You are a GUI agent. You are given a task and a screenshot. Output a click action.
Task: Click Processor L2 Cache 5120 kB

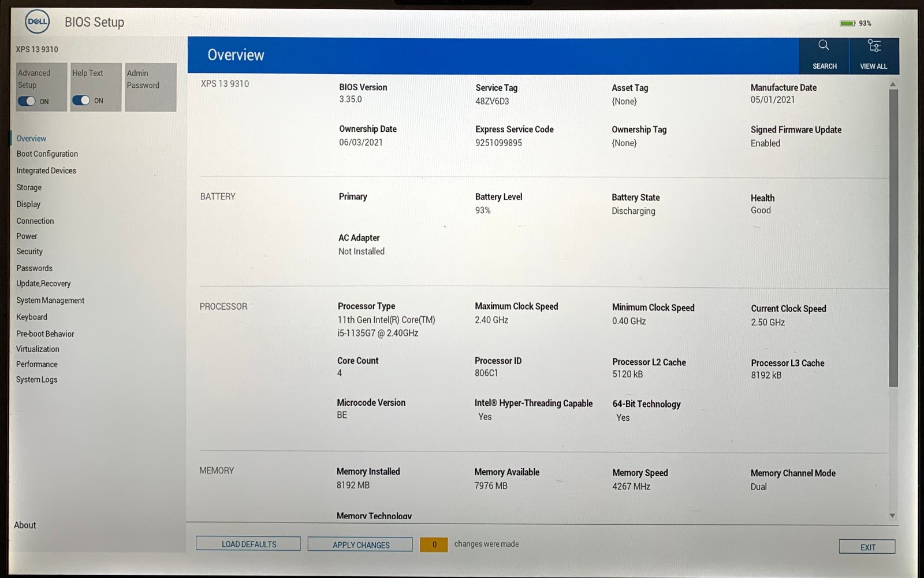628,375
